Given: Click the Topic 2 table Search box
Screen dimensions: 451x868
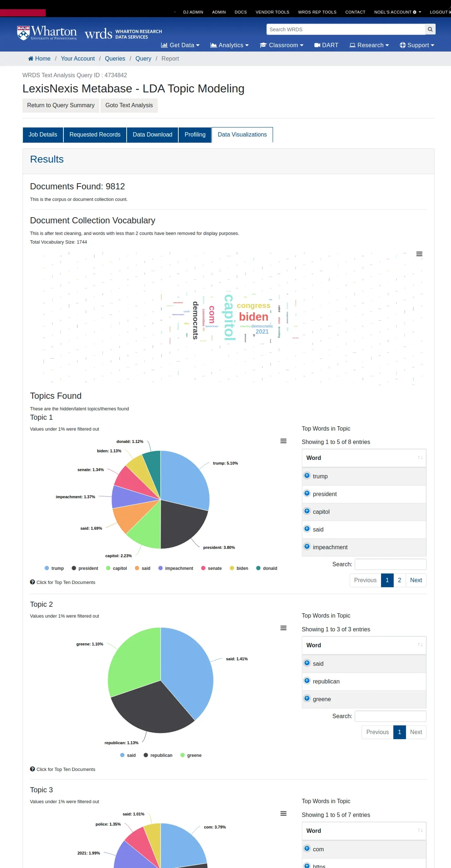Looking at the screenshot, I should pos(390,716).
